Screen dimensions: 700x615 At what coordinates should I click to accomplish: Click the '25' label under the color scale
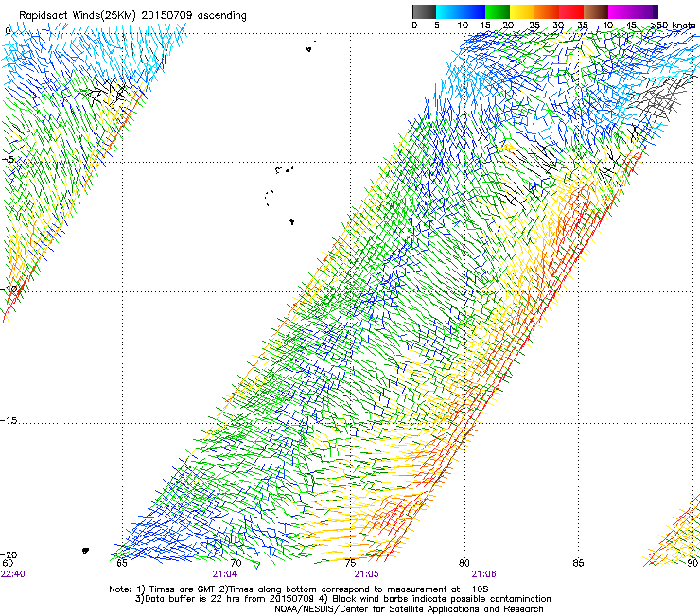534,26
